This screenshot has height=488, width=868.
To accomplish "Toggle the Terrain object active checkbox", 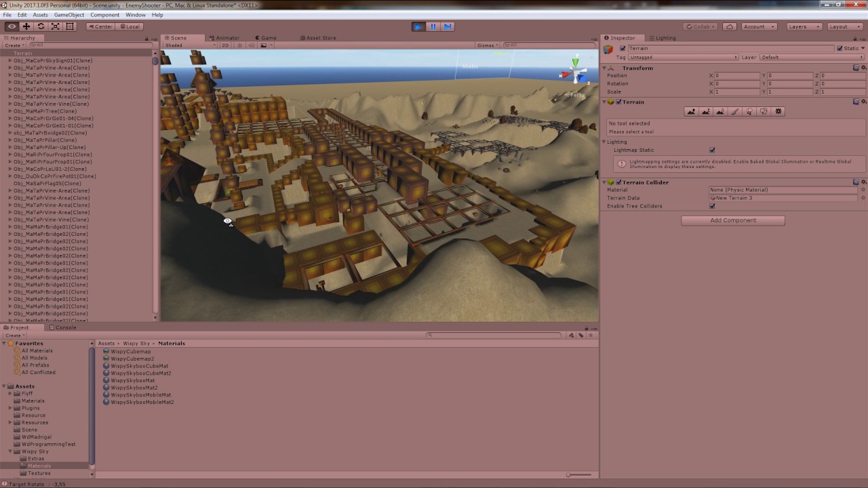I will coord(623,49).
